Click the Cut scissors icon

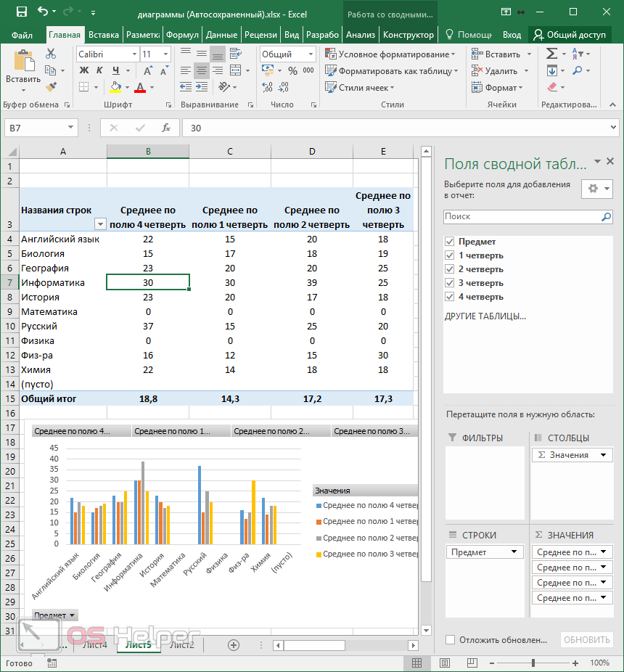click(51, 54)
